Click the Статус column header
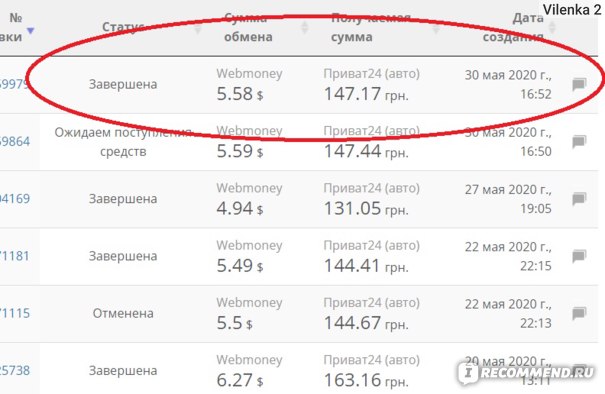 (123, 27)
